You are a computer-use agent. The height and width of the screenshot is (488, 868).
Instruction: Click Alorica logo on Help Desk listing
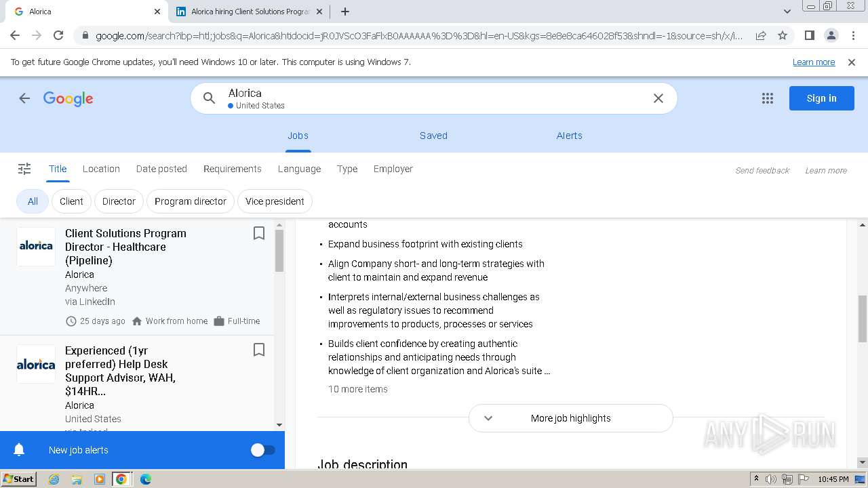pyautogui.click(x=36, y=364)
